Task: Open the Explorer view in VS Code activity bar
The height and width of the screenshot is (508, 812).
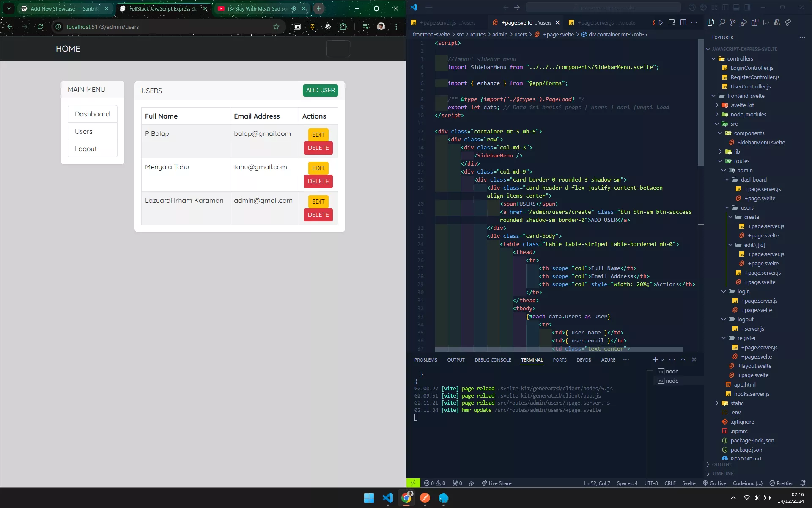Action: click(x=710, y=22)
